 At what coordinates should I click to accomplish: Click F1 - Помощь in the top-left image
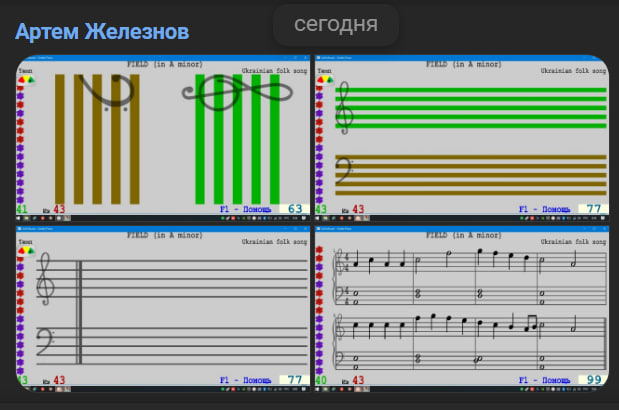246,210
